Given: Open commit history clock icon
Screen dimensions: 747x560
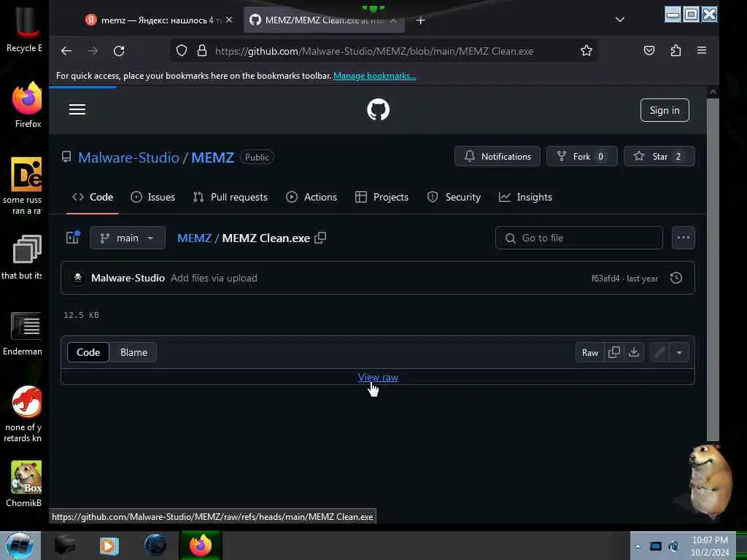Looking at the screenshot, I should pyautogui.click(x=676, y=278).
